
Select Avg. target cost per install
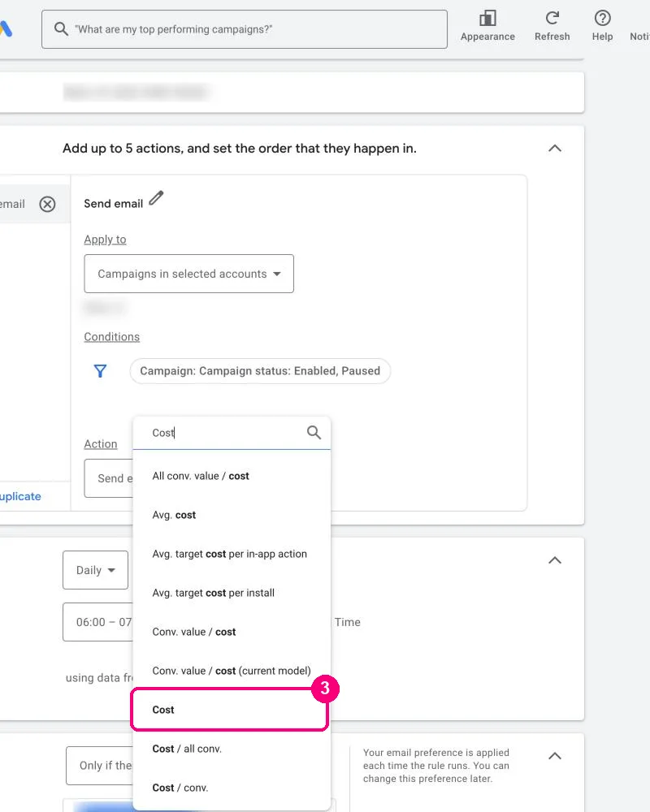pos(232,593)
